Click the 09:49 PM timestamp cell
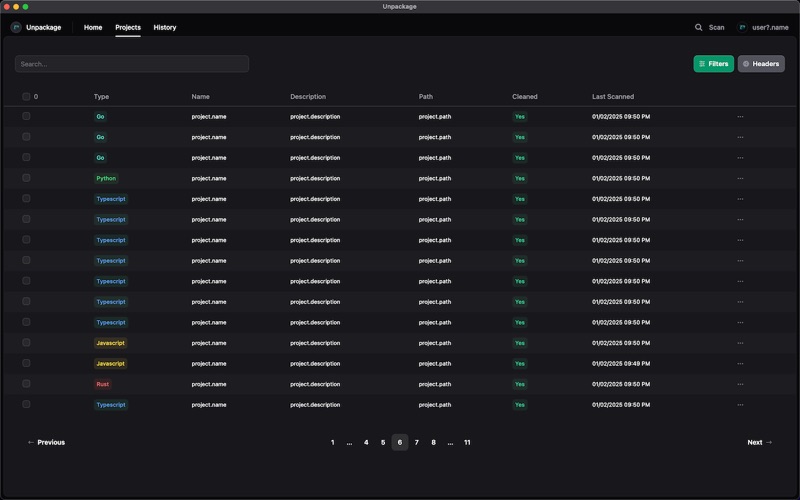 tap(621, 364)
